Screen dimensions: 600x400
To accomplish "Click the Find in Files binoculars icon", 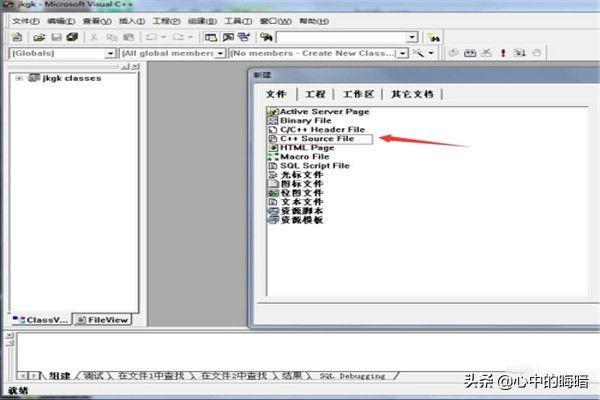I will [266, 37].
